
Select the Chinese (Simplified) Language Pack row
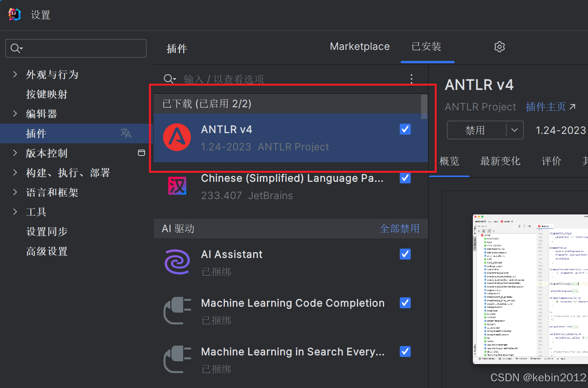click(x=291, y=187)
